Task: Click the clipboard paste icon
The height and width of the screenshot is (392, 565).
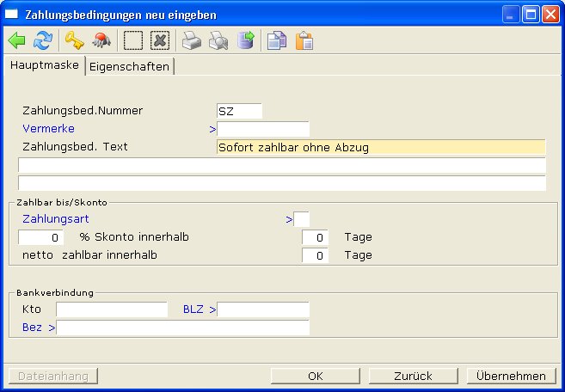Action: tap(304, 40)
